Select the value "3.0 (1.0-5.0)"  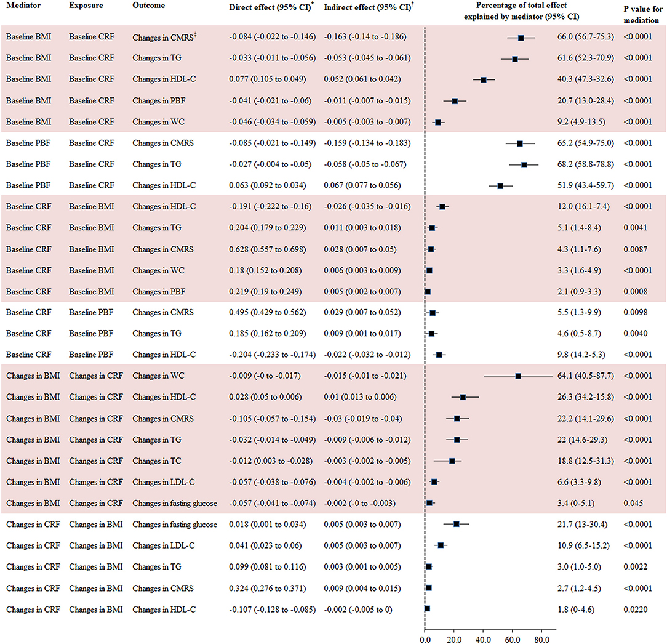click(579, 567)
